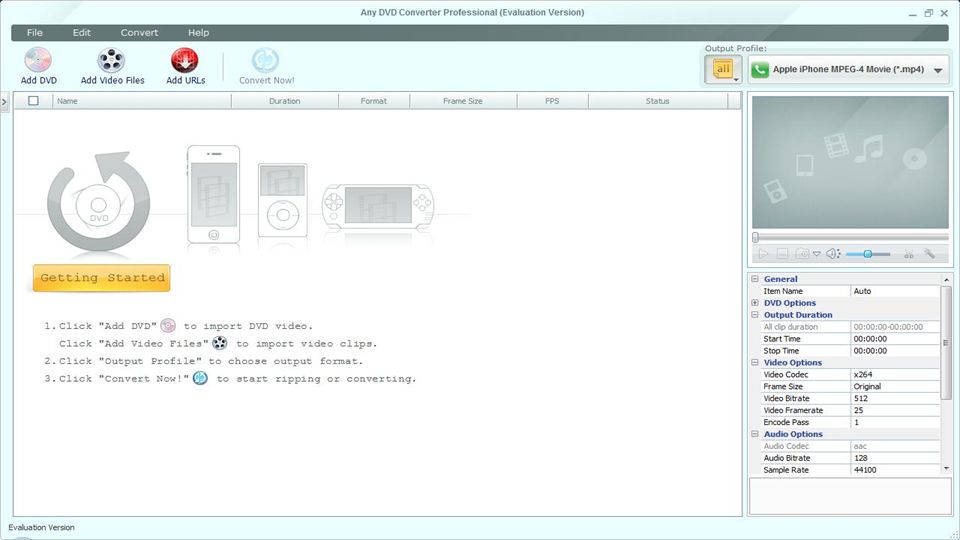Viewport: 960px width, 540px height.
Task: Click the camera snapshot icon
Action: click(802, 253)
